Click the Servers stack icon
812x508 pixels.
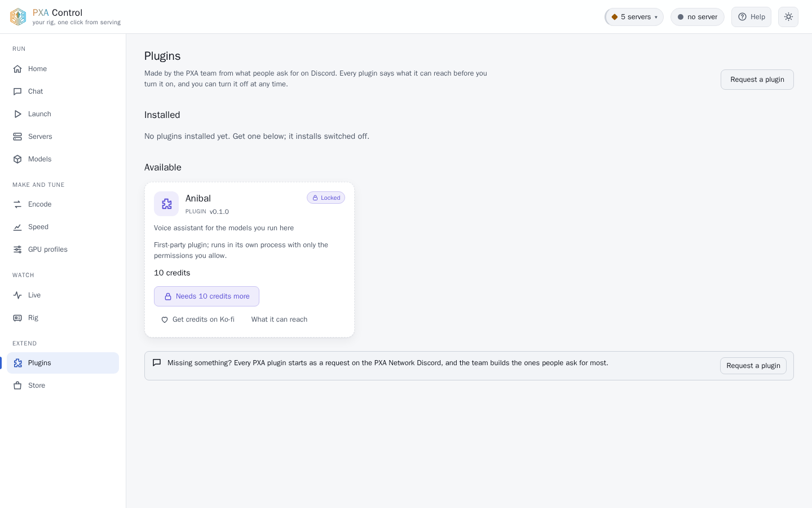[x=17, y=137]
